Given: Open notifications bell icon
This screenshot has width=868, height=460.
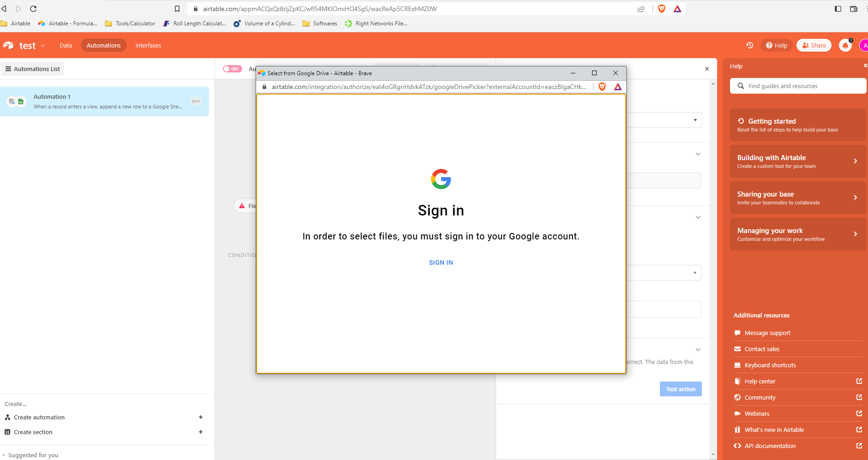Looking at the screenshot, I should 845,45.
